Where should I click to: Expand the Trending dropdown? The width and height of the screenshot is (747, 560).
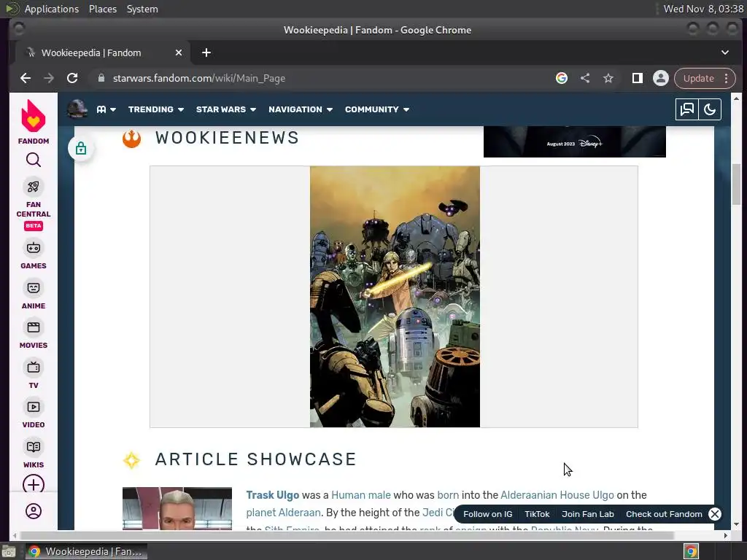(x=156, y=109)
